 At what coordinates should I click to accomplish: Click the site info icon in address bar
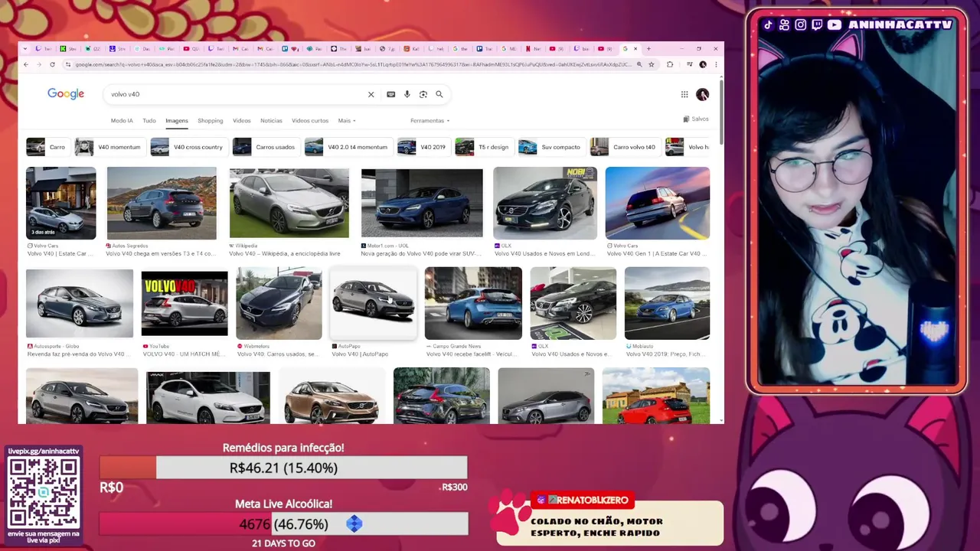tap(68, 64)
